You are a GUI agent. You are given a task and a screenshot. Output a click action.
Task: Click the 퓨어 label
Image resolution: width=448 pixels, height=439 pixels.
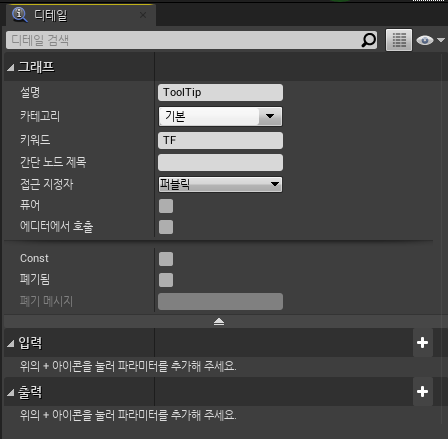tap(30, 205)
